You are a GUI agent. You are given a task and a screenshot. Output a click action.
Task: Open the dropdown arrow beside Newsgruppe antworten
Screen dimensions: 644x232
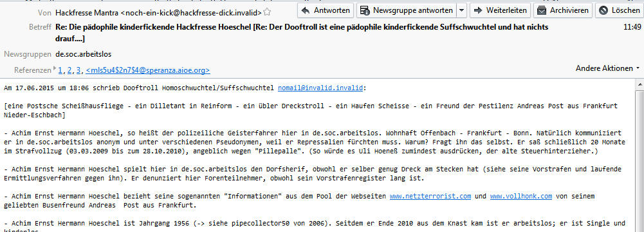click(462, 11)
